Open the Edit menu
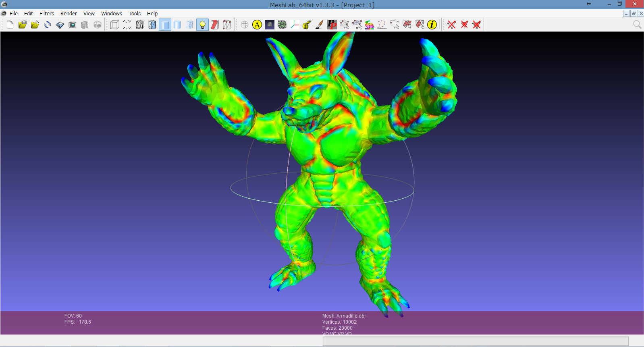 (x=29, y=13)
